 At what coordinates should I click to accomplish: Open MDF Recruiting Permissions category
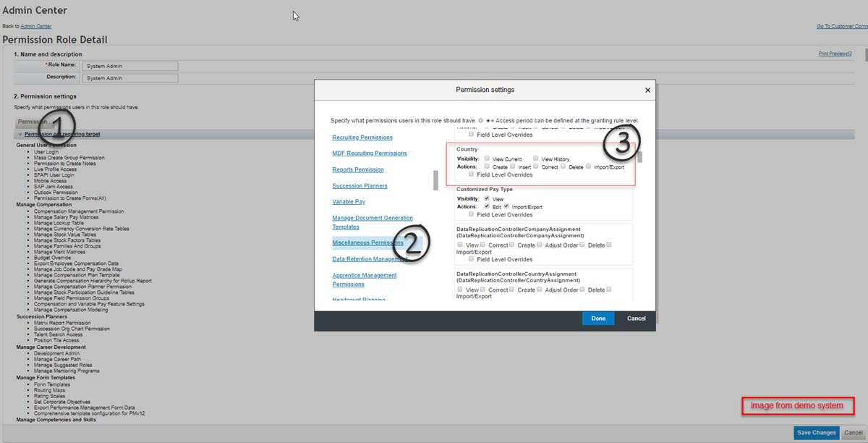[x=370, y=153]
